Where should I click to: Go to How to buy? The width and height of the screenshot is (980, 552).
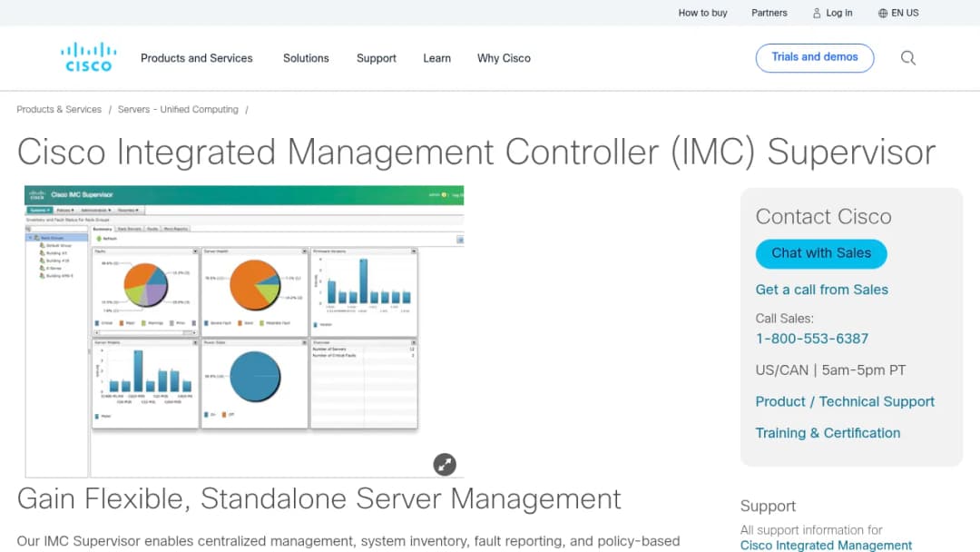(x=702, y=13)
